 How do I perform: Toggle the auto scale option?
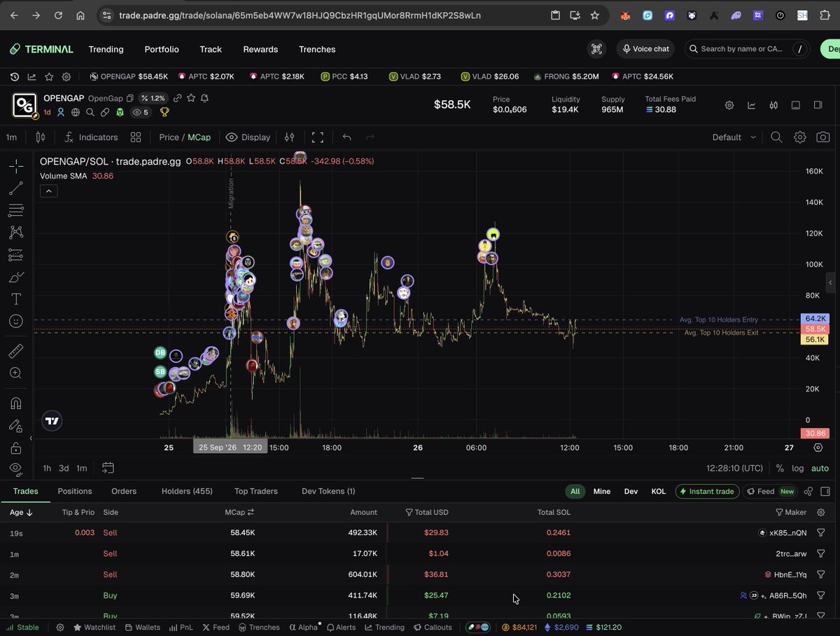pos(820,469)
